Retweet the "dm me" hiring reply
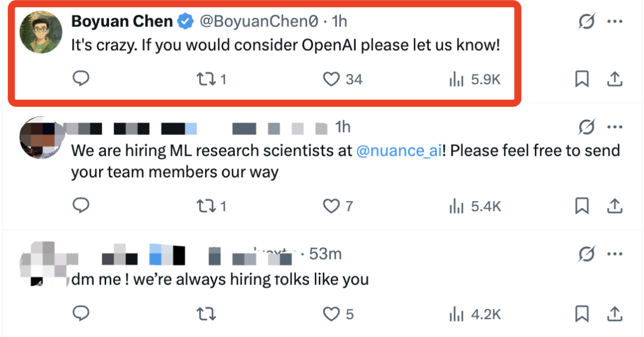The width and height of the screenshot is (644, 337). [x=206, y=313]
